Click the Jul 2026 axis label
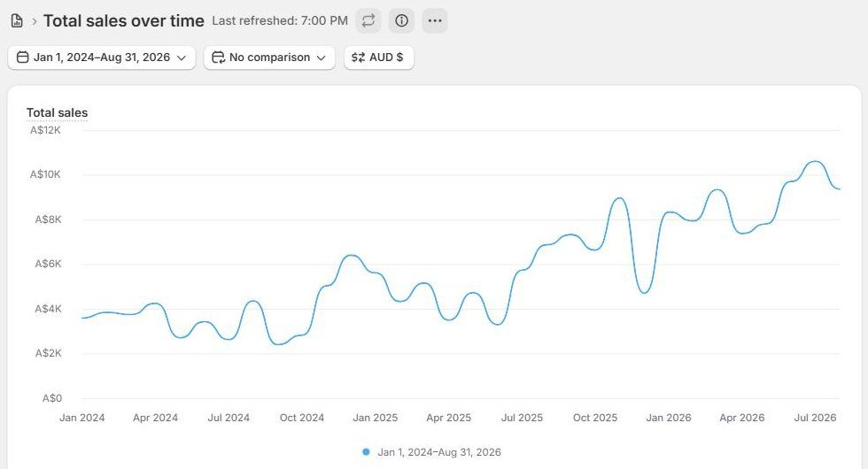This screenshot has height=469, width=868. coord(816,418)
